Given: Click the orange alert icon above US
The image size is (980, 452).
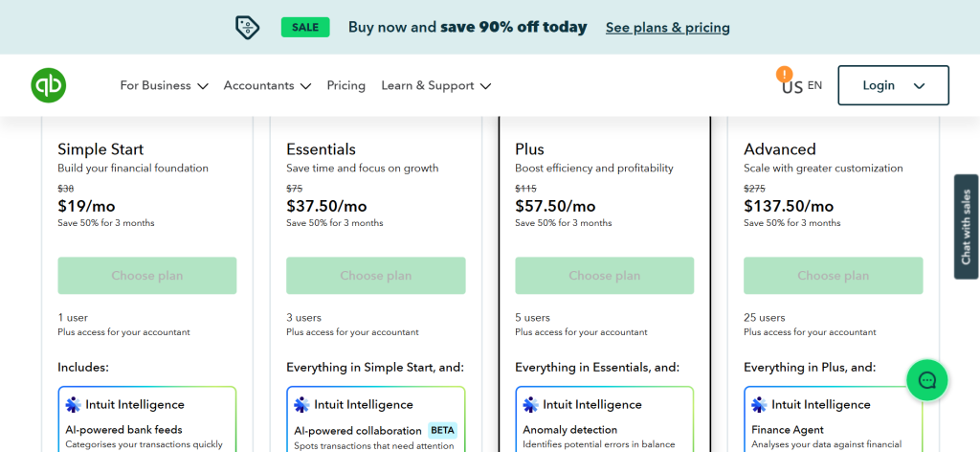Looking at the screenshot, I should [x=785, y=73].
